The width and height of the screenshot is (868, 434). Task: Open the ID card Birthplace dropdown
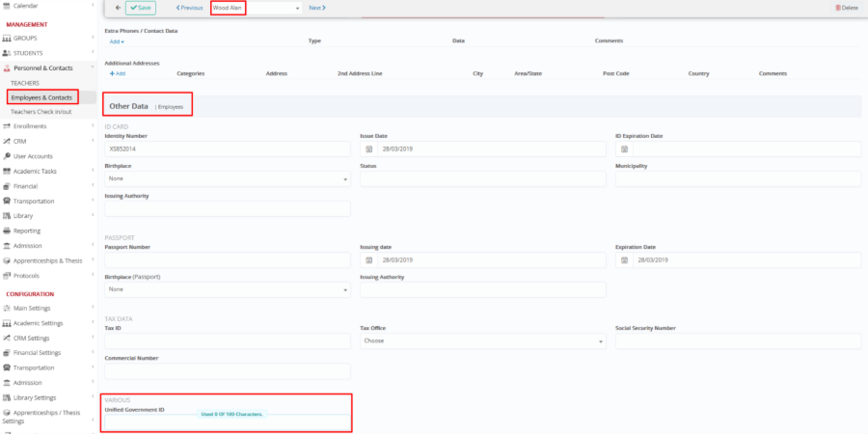point(227,178)
